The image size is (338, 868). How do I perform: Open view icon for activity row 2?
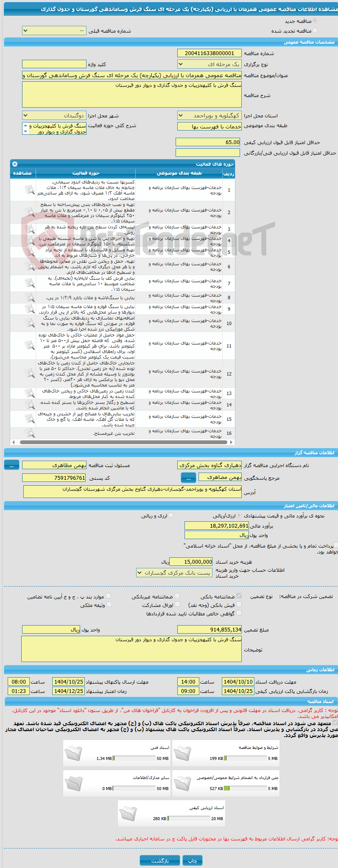click(29, 212)
